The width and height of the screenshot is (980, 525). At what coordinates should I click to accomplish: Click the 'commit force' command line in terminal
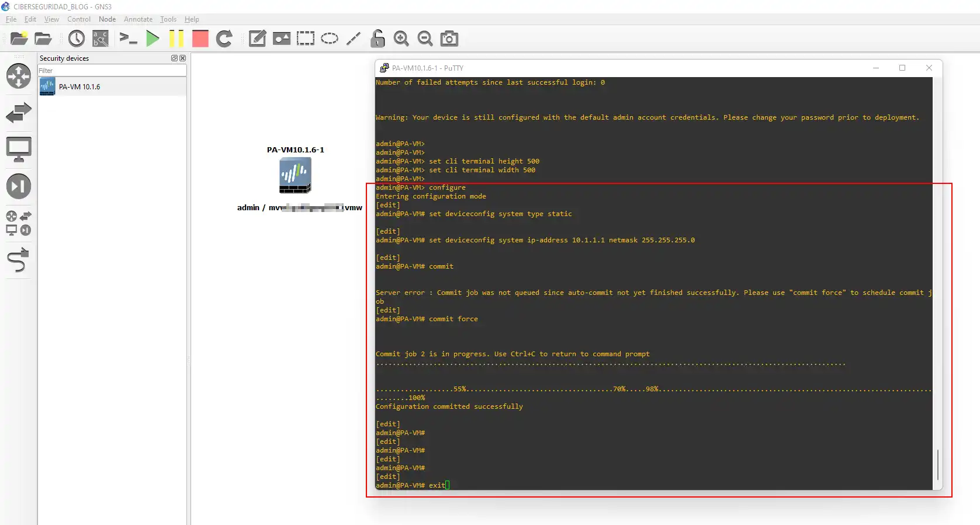tap(427, 319)
